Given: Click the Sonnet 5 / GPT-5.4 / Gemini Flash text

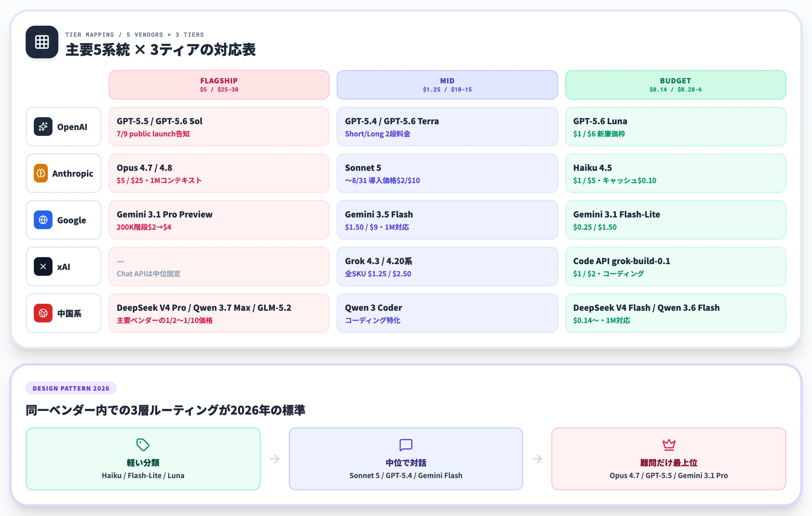Looking at the screenshot, I should coord(406,475).
